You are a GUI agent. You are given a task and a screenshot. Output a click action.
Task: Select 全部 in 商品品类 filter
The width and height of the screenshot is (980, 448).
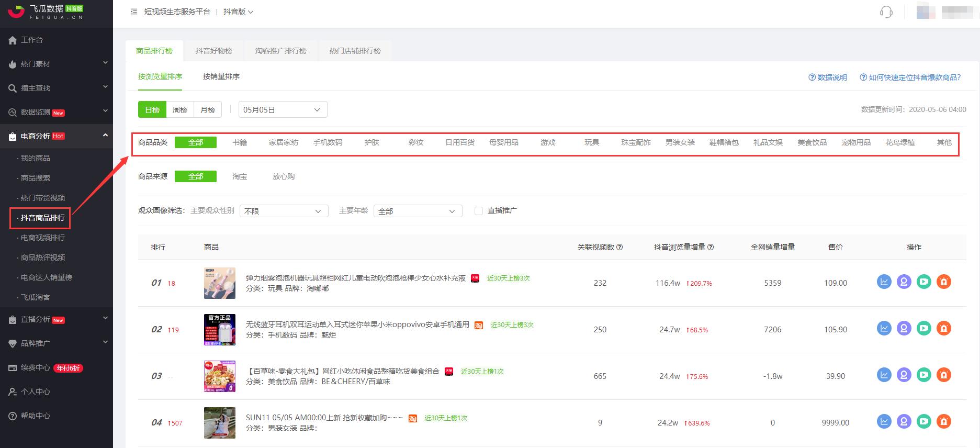[x=196, y=142]
